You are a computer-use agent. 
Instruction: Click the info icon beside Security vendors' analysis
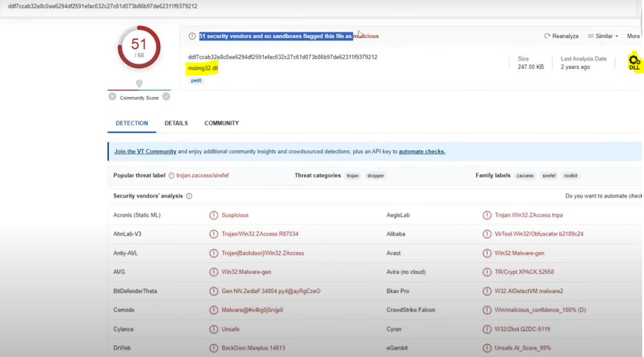point(189,196)
